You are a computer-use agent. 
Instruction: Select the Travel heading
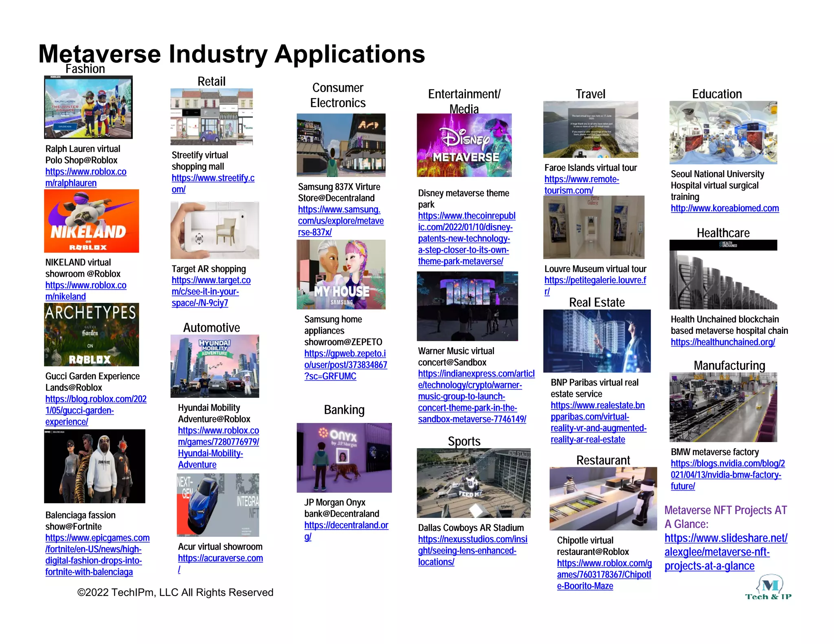click(x=590, y=94)
